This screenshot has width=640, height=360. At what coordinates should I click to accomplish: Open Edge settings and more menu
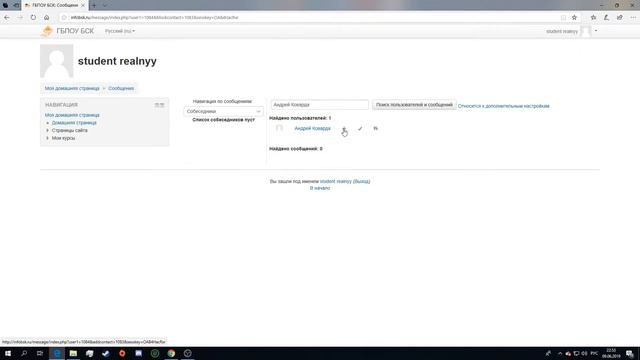pos(633,18)
